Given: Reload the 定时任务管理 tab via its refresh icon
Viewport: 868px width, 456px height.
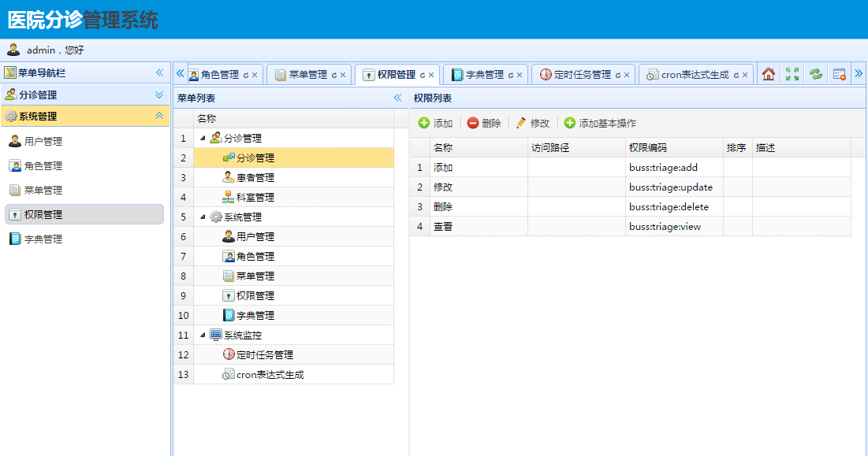Looking at the screenshot, I should pos(618,75).
